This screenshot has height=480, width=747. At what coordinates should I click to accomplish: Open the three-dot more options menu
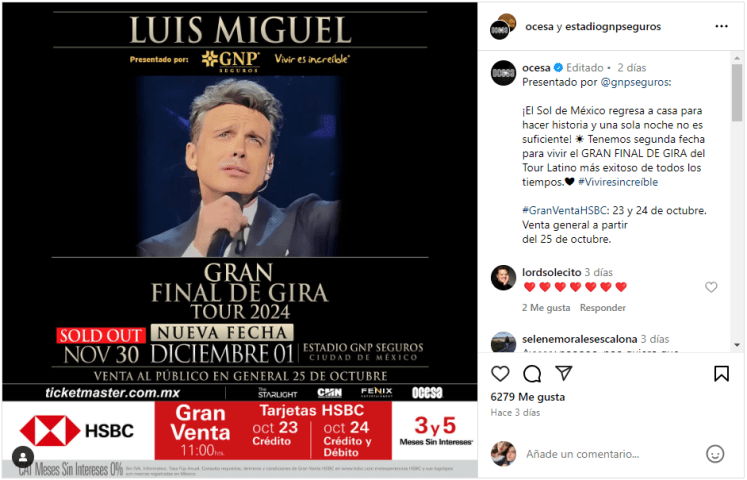(x=721, y=26)
